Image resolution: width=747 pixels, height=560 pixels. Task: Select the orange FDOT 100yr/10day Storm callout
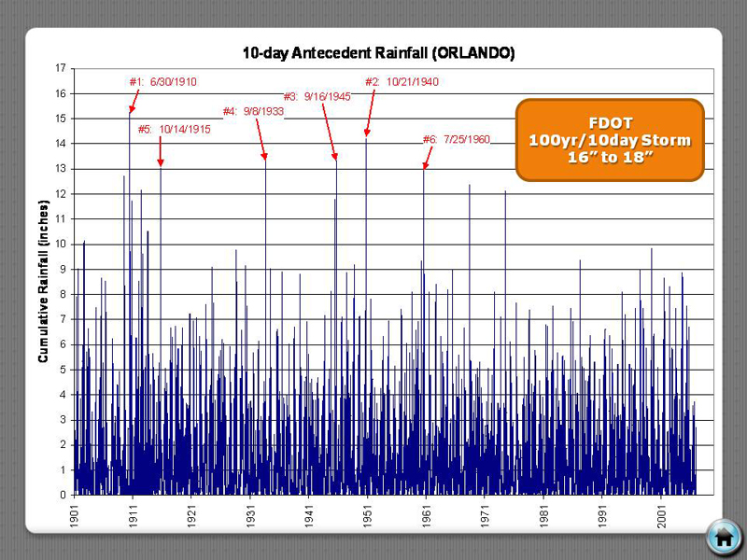point(609,140)
